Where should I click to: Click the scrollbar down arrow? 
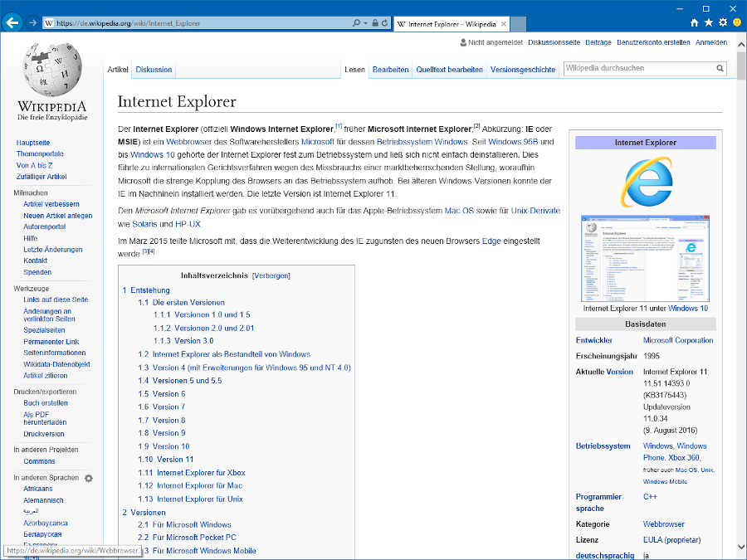point(741,548)
